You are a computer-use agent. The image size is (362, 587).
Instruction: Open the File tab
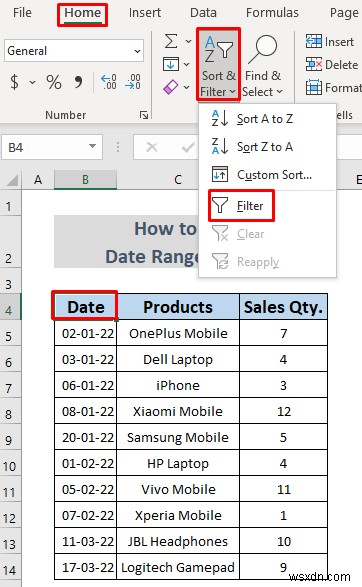click(22, 13)
